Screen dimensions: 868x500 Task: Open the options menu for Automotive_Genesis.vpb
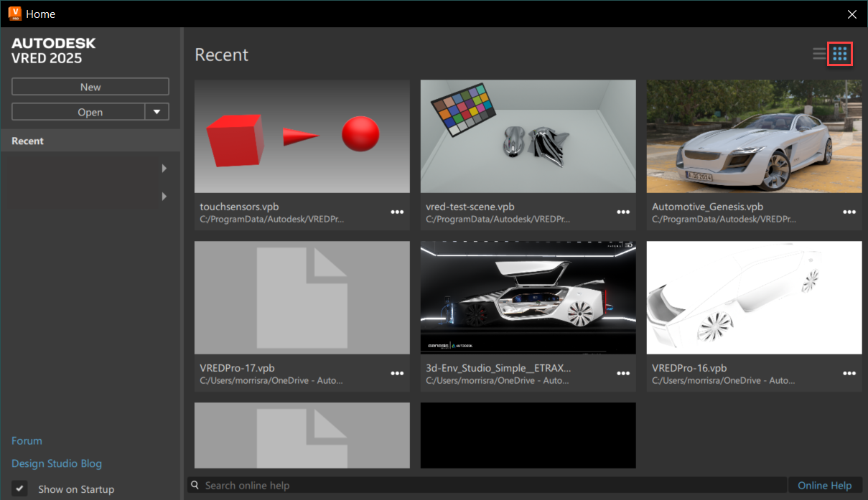(x=849, y=212)
